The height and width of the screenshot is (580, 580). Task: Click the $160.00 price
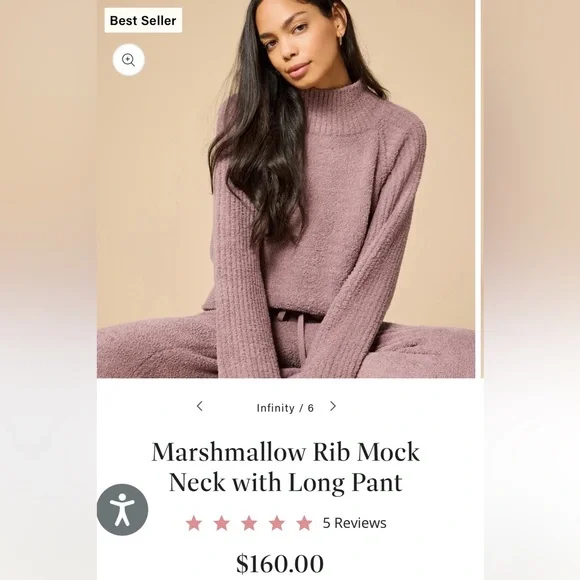pos(280,564)
